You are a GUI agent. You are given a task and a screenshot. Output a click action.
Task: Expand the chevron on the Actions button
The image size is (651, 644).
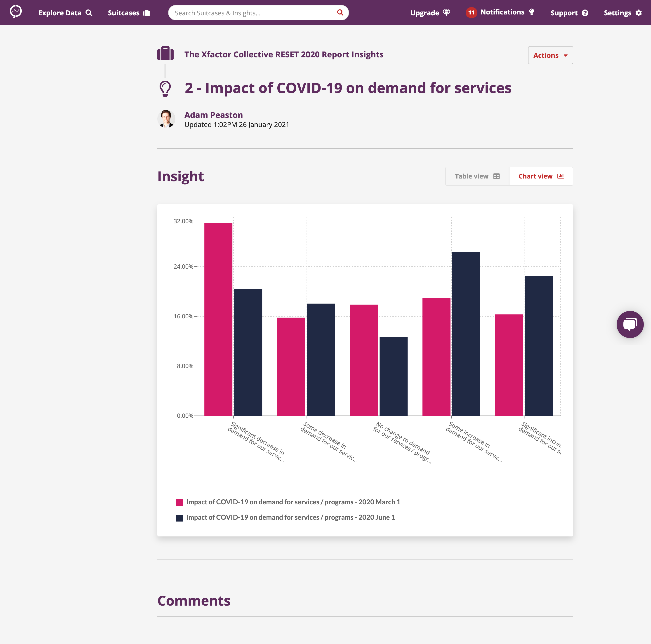565,56
